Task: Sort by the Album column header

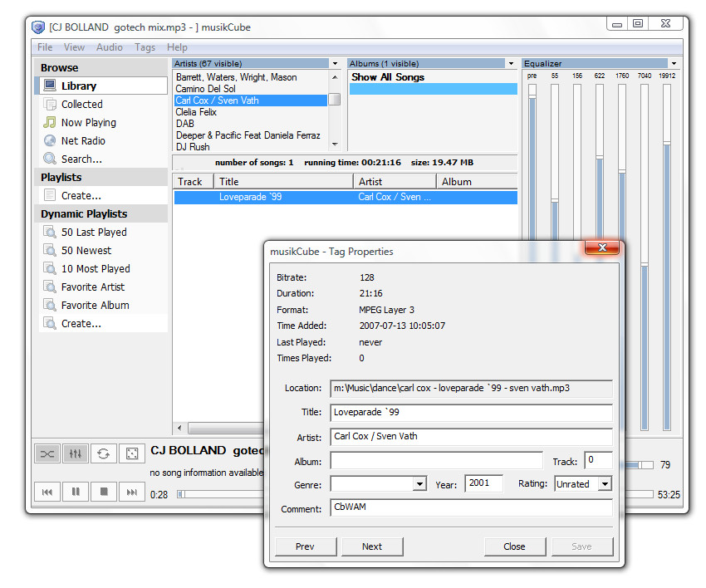Action: (477, 182)
